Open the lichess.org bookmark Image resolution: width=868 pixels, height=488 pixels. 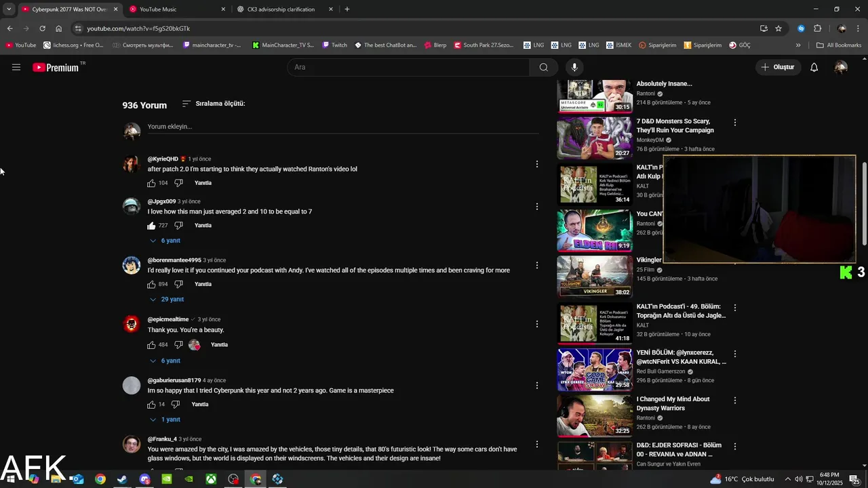pos(73,45)
